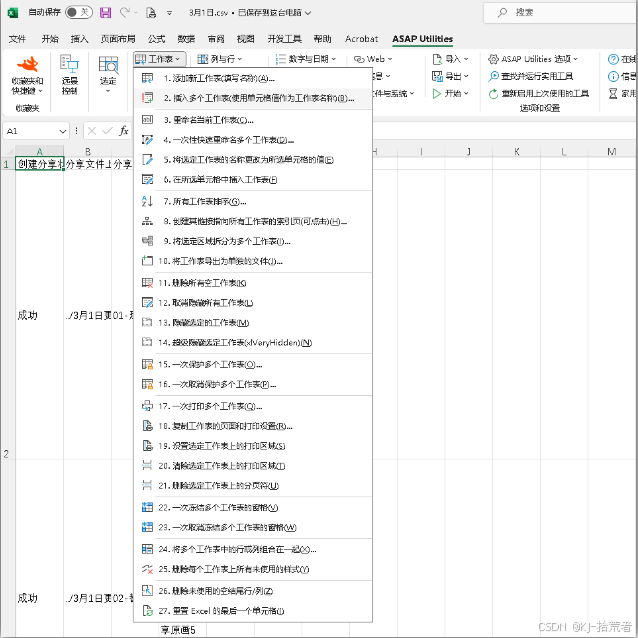Click the fx insert function icon
The width and height of the screenshot is (638, 638).
pos(124,131)
